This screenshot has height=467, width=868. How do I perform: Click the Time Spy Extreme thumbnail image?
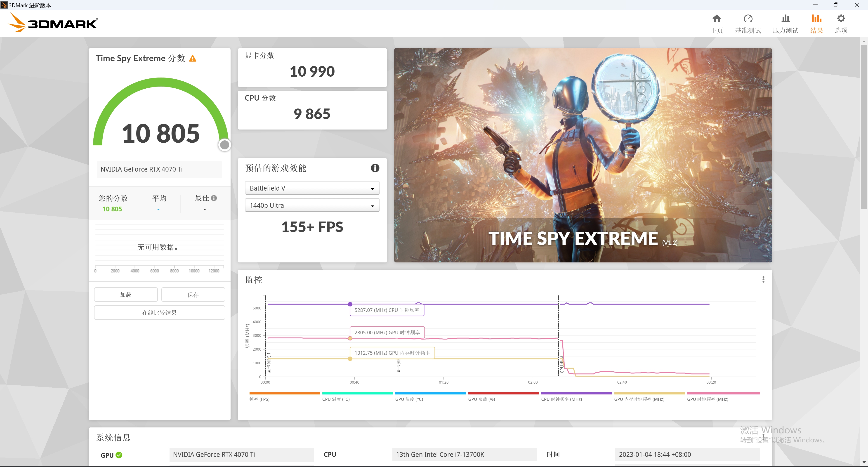[583, 155]
